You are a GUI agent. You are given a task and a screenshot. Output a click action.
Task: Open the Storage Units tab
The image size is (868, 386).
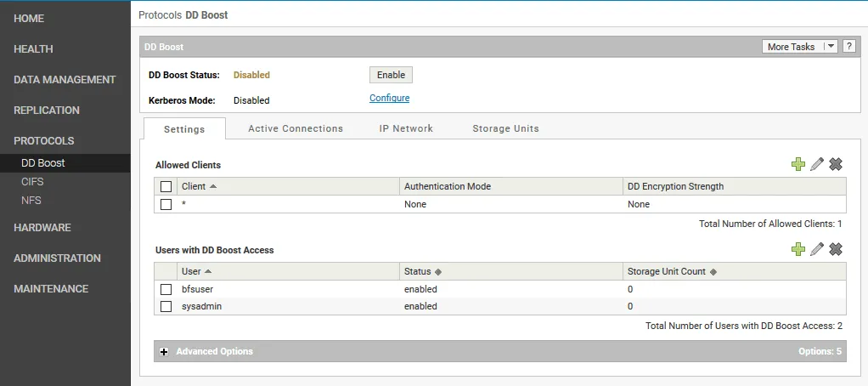[x=505, y=128]
